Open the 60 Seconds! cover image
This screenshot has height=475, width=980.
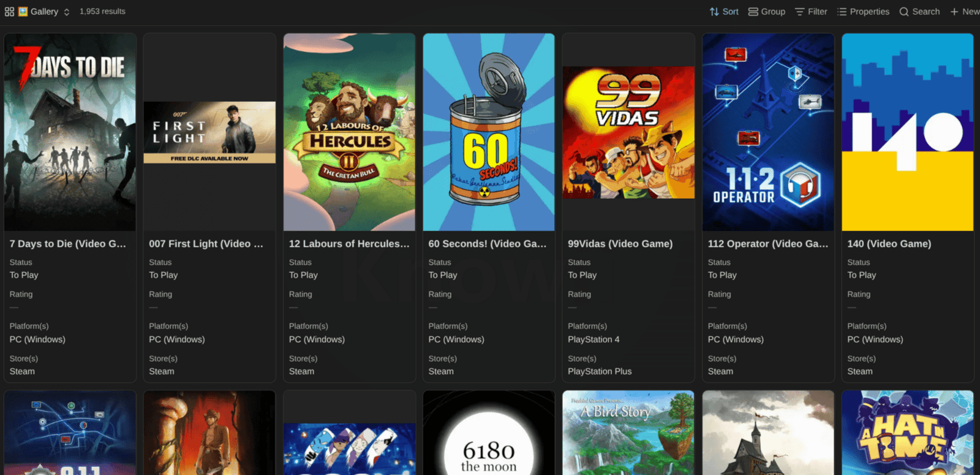pyautogui.click(x=489, y=132)
